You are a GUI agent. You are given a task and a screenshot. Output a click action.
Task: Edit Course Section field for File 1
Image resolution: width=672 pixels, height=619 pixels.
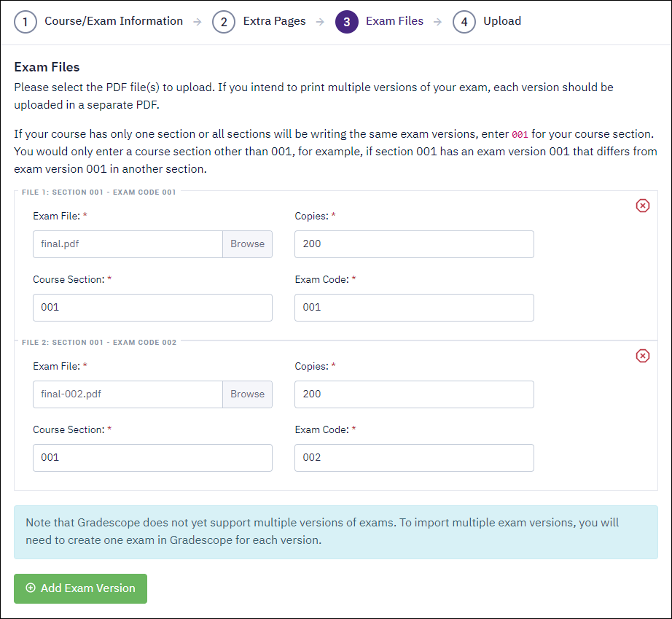152,308
